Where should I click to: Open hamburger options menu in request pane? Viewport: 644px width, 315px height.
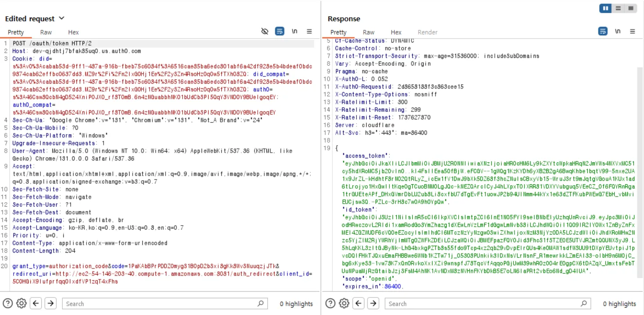309,31
